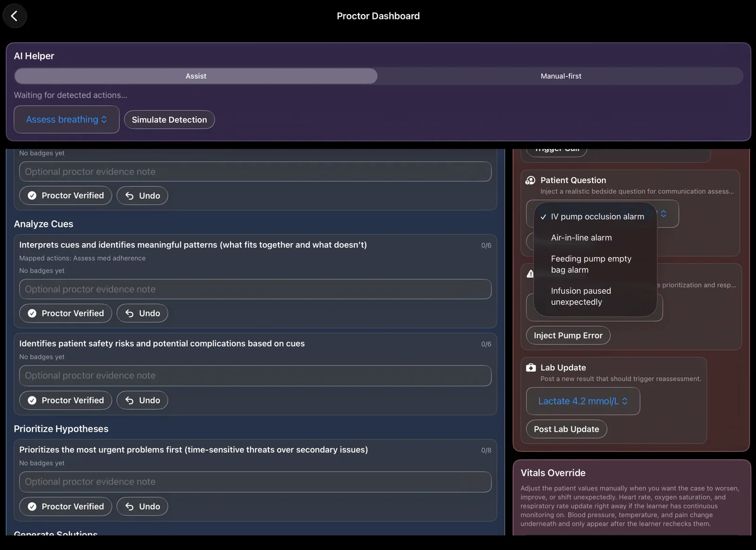The width and height of the screenshot is (756, 550).
Task: Click the Lab Update medical kit icon
Action: pyautogui.click(x=531, y=368)
